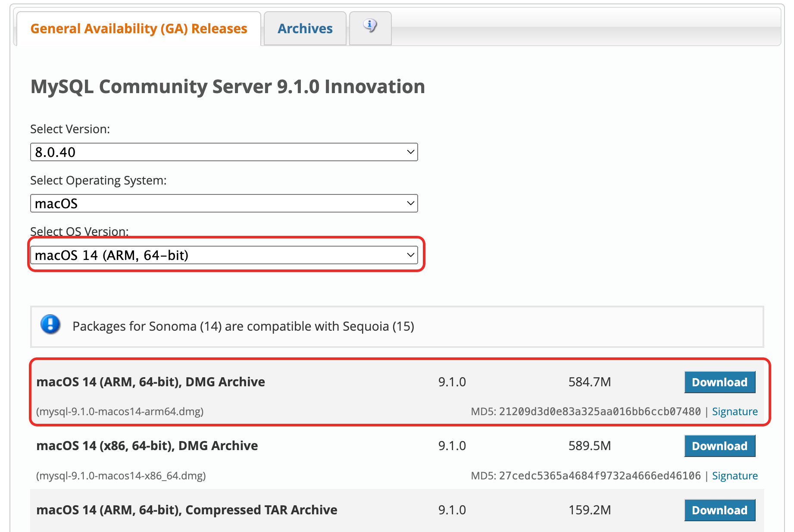Viewport: 794px width, 532px height.
Task: Click the Sonoma and Sequoia compatibility notice text
Action: point(243,326)
